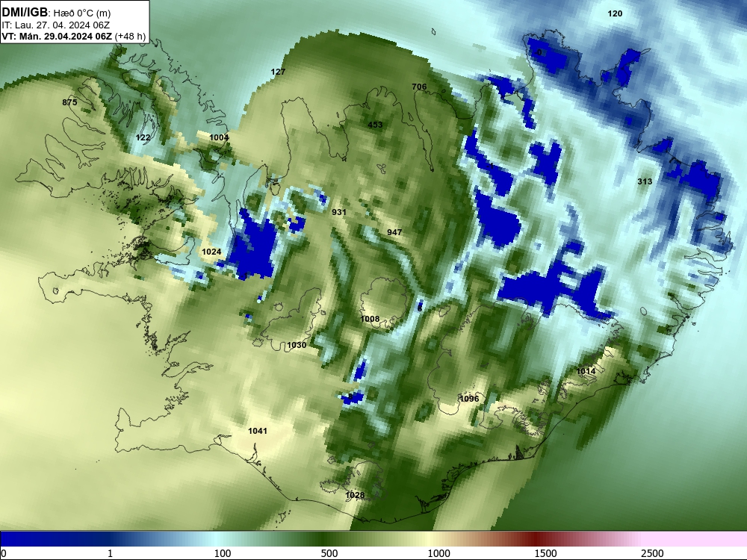Click the valid time line 'VT: Mán. 29.04.2024 06Z'
The height and width of the screenshot is (560, 747).
[57, 37]
